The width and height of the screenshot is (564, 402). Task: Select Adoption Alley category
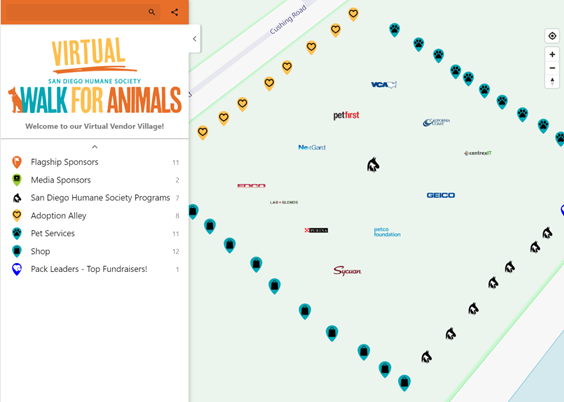pos(95,216)
